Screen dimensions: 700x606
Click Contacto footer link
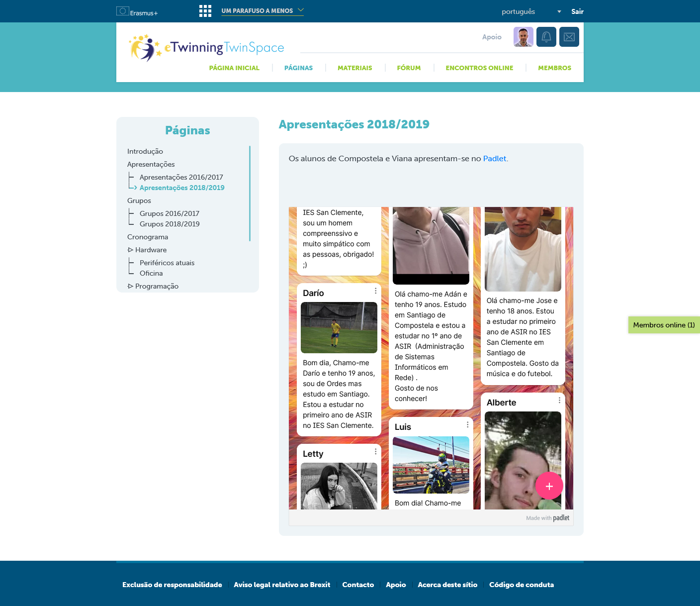click(x=358, y=585)
